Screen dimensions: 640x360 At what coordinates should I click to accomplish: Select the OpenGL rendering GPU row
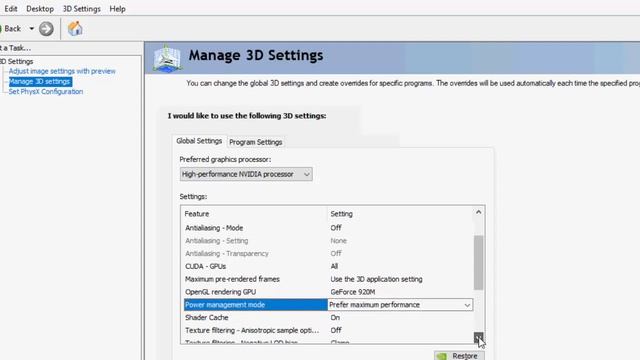click(328, 292)
